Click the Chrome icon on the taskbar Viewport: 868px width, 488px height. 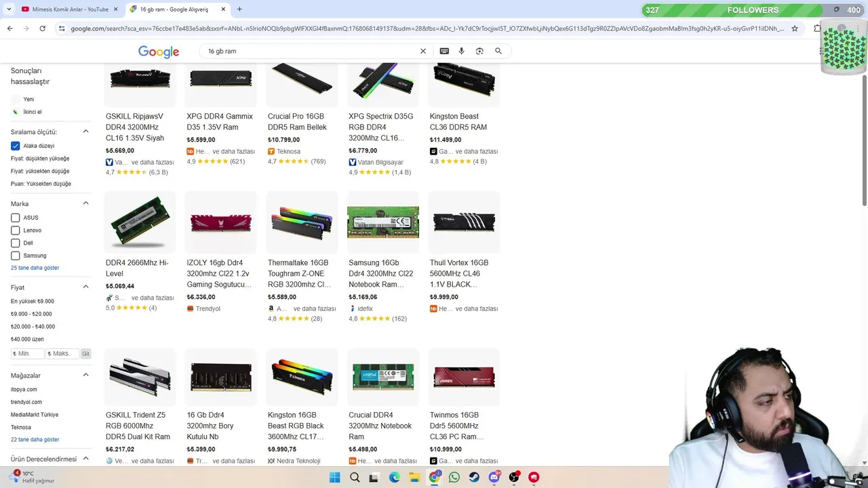(435, 477)
